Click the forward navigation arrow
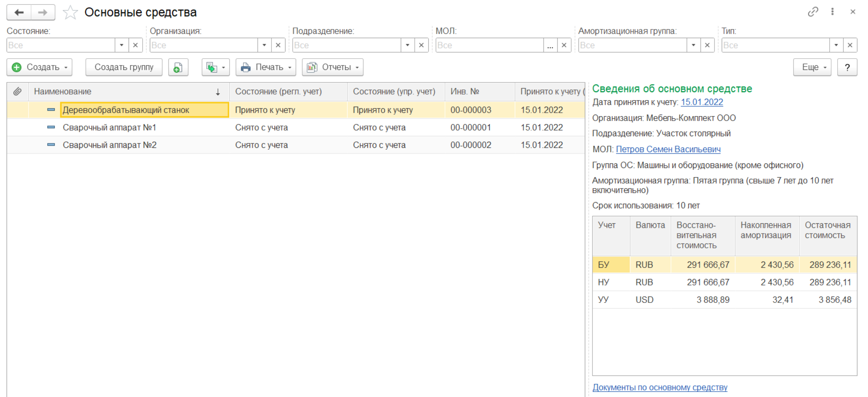 tap(43, 13)
